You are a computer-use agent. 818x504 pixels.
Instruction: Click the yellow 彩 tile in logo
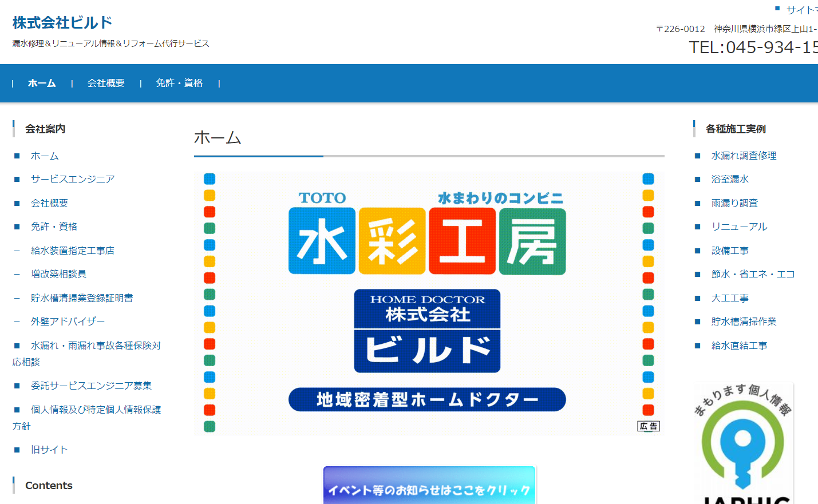coord(392,241)
